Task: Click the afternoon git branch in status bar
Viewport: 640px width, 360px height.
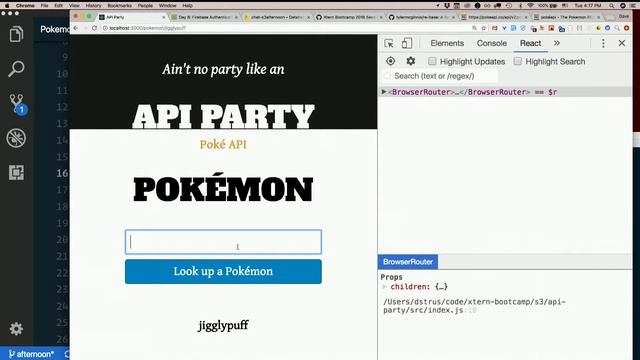Action: (x=31, y=354)
